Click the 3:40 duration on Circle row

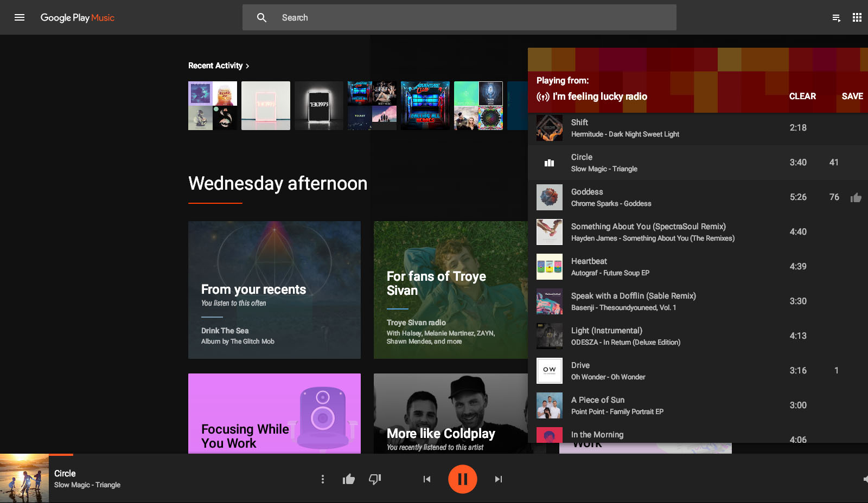pos(798,163)
